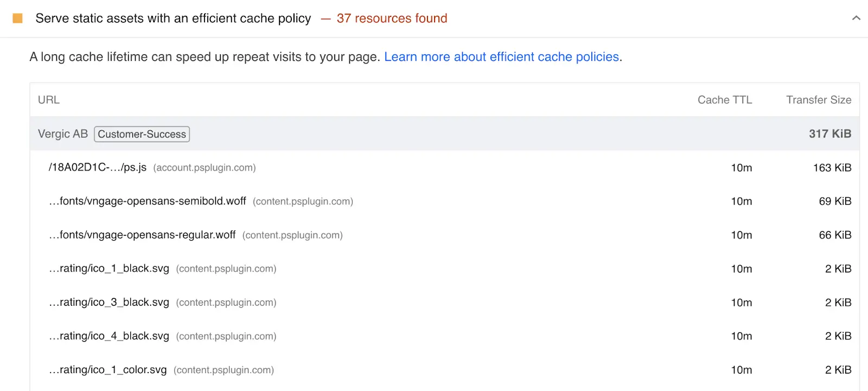Click the 69 KiB transfer size value
The image size is (868, 391).
click(x=835, y=201)
